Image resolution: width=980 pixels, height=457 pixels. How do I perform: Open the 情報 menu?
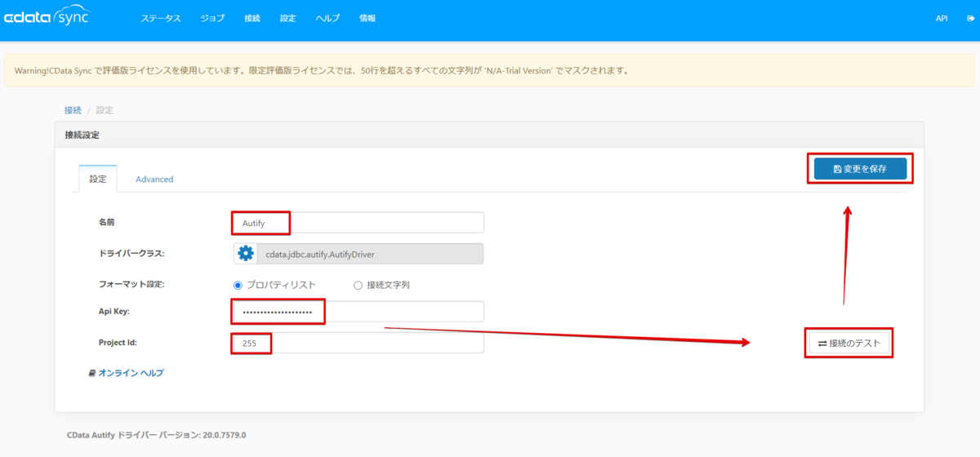pyautogui.click(x=367, y=18)
